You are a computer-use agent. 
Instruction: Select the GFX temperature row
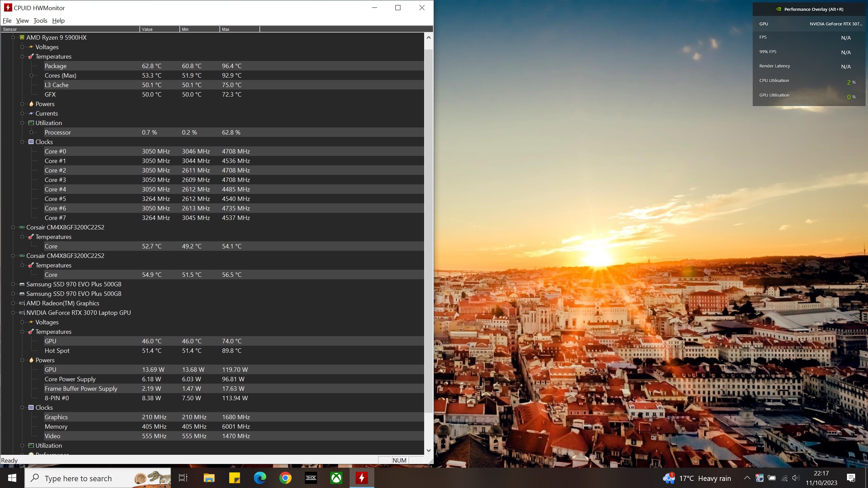point(234,95)
